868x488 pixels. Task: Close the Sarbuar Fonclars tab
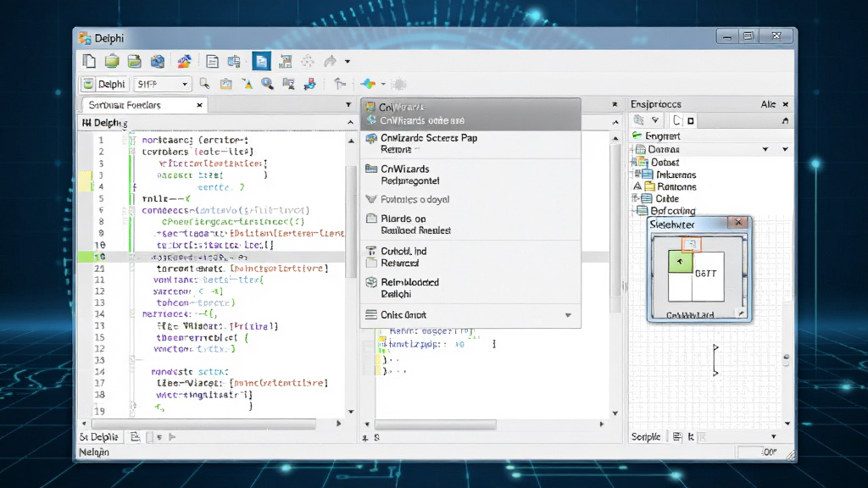tap(199, 105)
